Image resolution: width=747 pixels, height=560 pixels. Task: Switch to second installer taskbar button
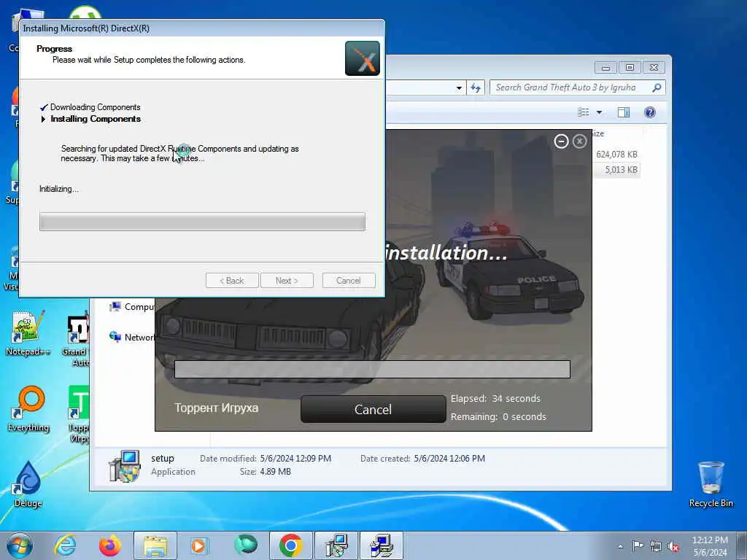point(382,545)
